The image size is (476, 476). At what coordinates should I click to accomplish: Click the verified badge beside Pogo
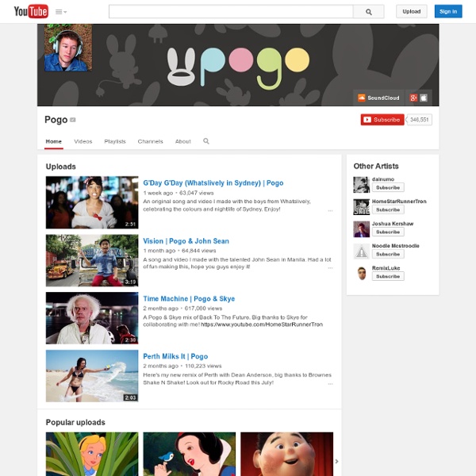click(x=72, y=120)
